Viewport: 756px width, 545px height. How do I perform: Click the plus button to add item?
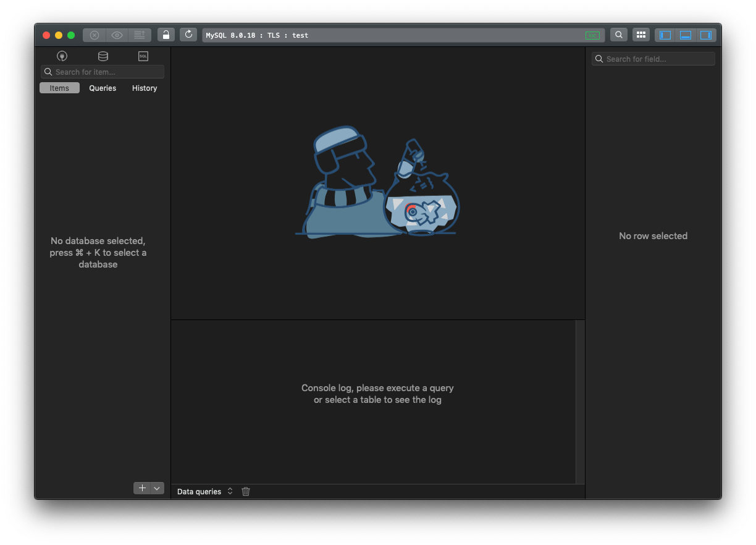[142, 488]
